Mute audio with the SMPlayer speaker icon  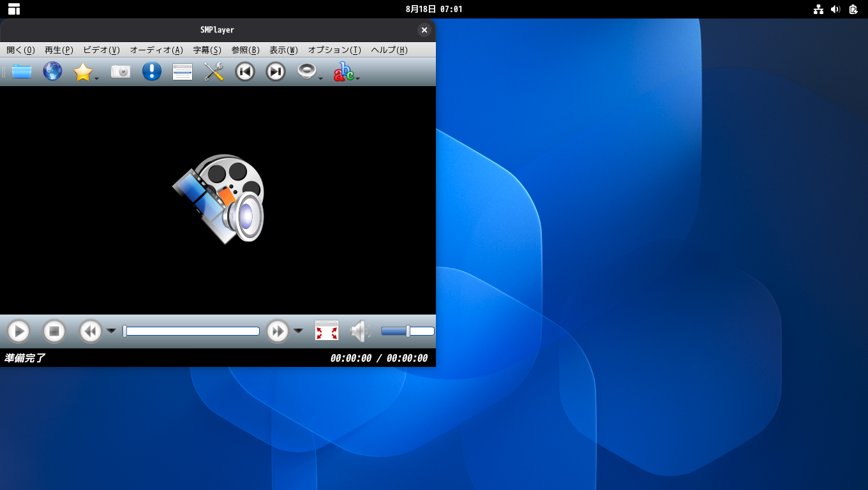click(x=361, y=331)
